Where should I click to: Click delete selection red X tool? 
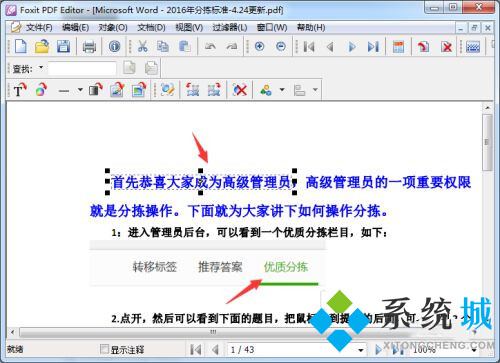(x=240, y=90)
